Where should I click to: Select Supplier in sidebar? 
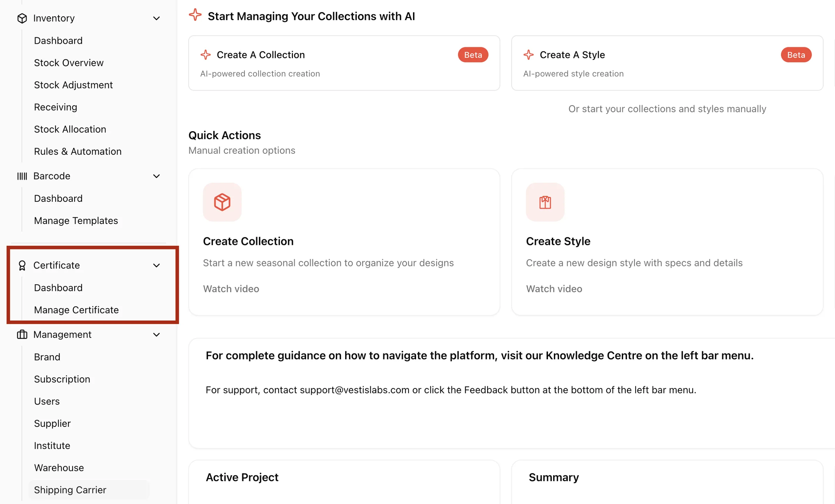point(52,423)
